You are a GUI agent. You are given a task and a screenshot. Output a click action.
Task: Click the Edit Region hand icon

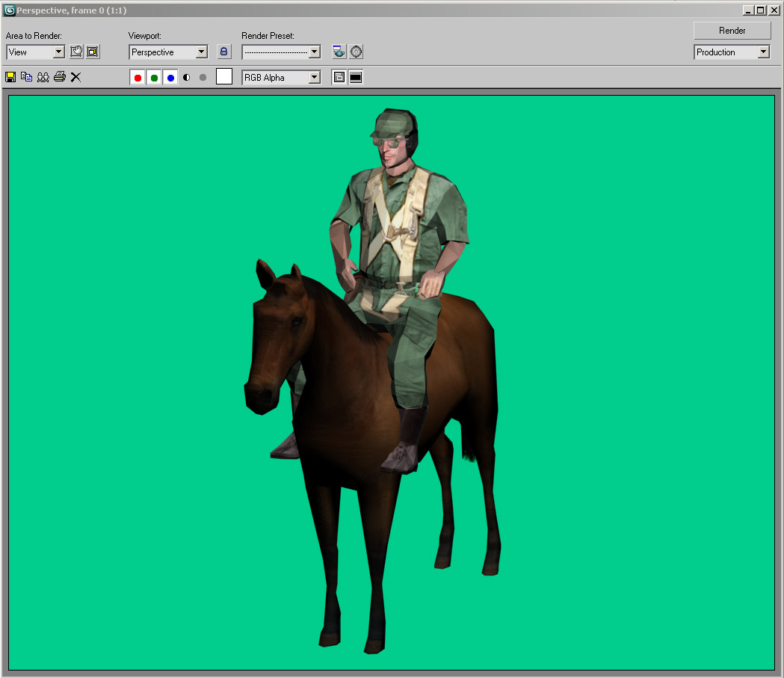pos(76,52)
